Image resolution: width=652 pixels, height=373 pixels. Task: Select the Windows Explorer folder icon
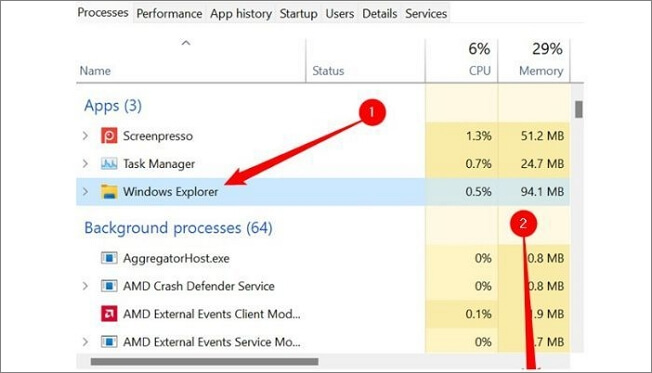(109, 191)
